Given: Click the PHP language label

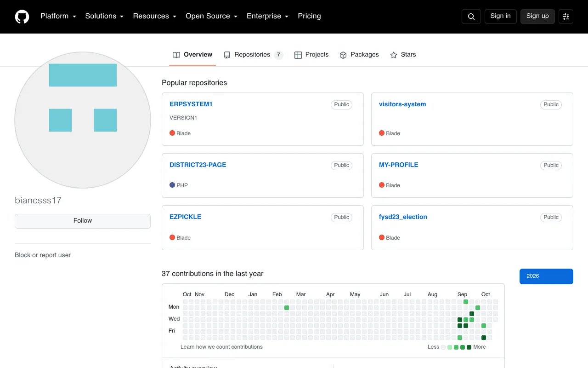Looking at the screenshot, I should (182, 185).
